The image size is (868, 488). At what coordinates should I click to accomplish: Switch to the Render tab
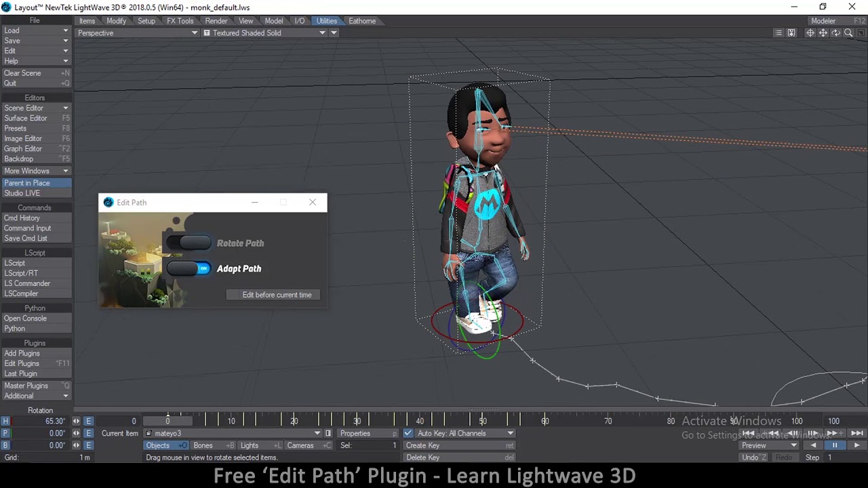tap(216, 21)
